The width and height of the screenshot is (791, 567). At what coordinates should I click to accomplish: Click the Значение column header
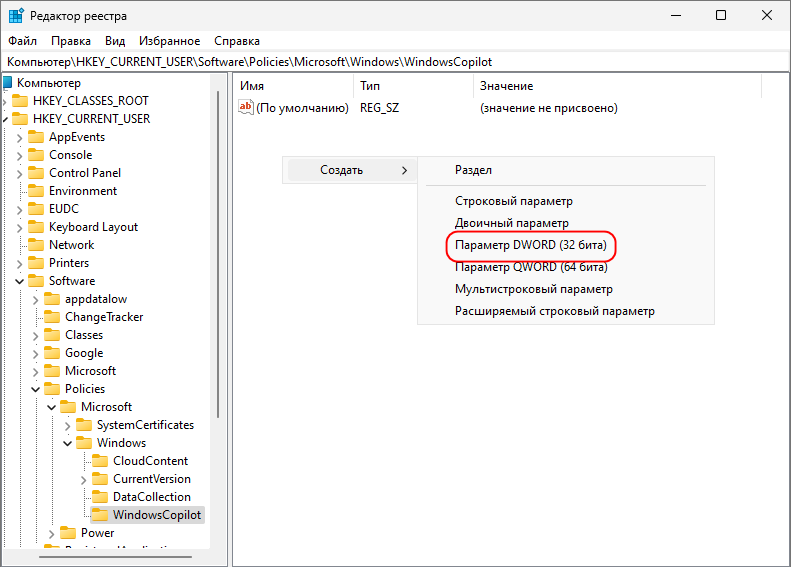click(506, 86)
